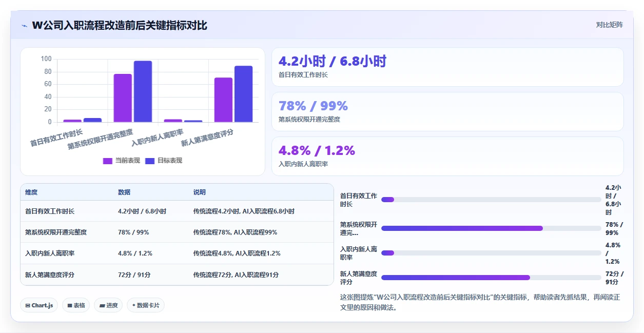This screenshot has height=333, width=644.
Task: Toggle 当前表现 legend swatch in chart
Action: coord(107,161)
